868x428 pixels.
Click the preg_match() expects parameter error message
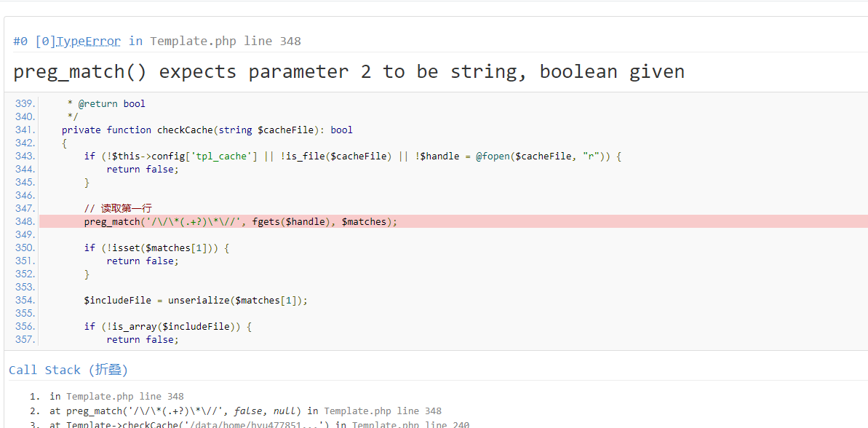[x=349, y=72]
